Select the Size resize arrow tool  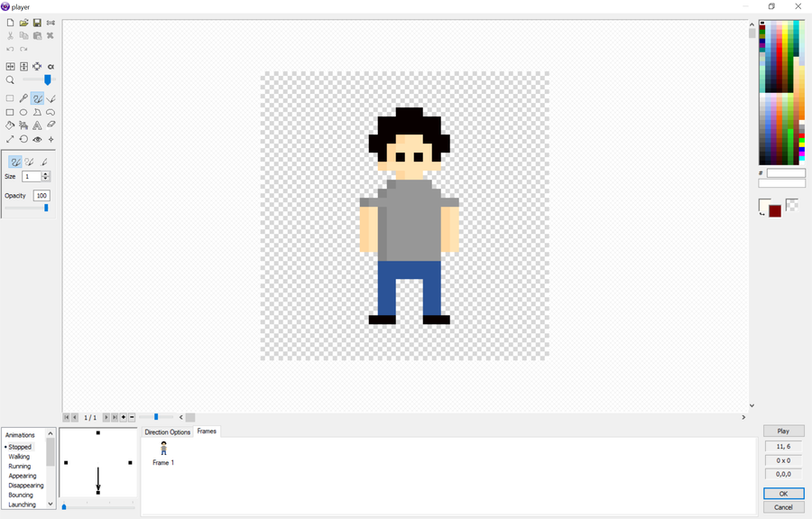[10, 139]
